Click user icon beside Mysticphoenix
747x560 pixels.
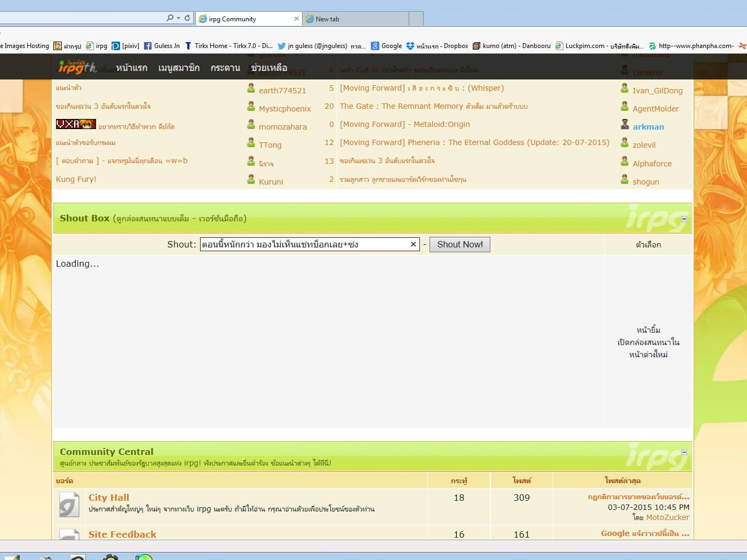pyautogui.click(x=251, y=106)
